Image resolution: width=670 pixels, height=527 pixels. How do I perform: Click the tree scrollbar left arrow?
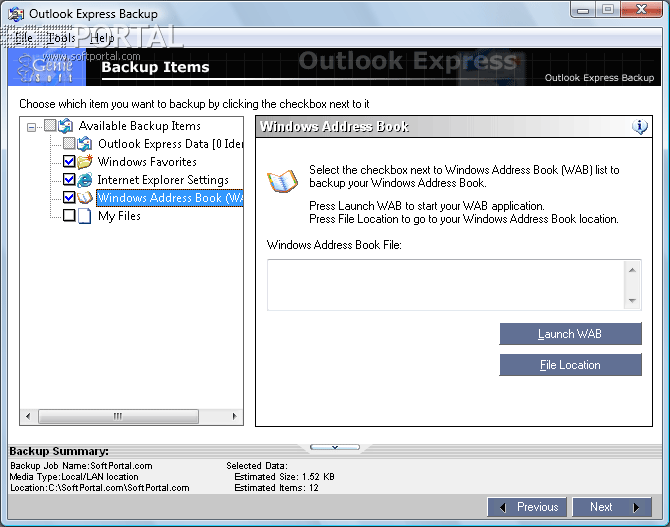click(x=28, y=416)
